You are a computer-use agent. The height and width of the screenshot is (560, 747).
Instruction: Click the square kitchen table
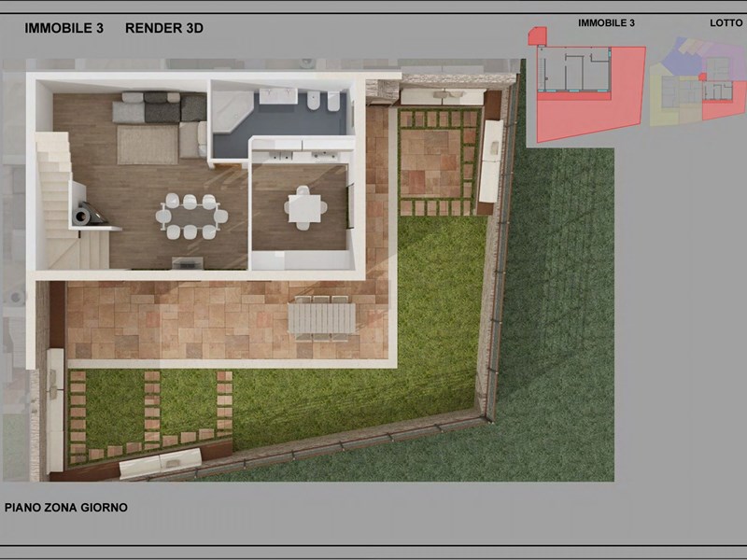click(305, 209)
